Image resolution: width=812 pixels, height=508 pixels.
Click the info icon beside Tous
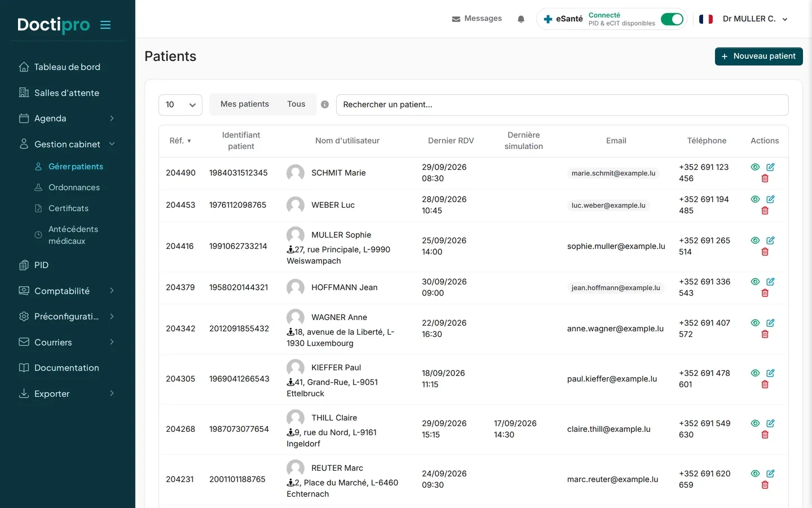click(x=325, y=104)
